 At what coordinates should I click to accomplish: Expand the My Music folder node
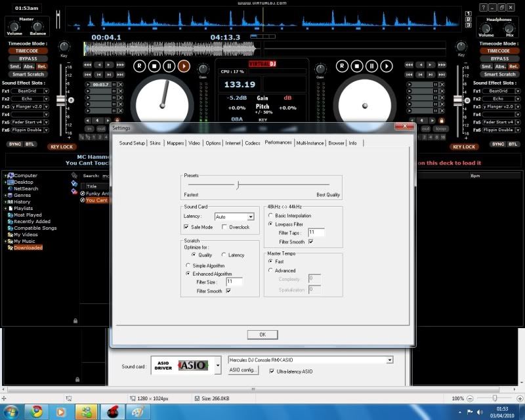point(5,241)
